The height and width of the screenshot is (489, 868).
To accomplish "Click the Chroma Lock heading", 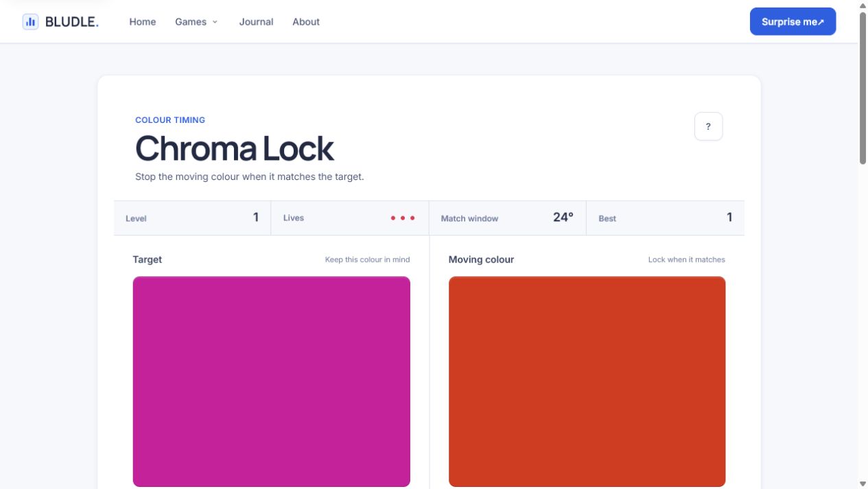I will (x=234, y=148).
